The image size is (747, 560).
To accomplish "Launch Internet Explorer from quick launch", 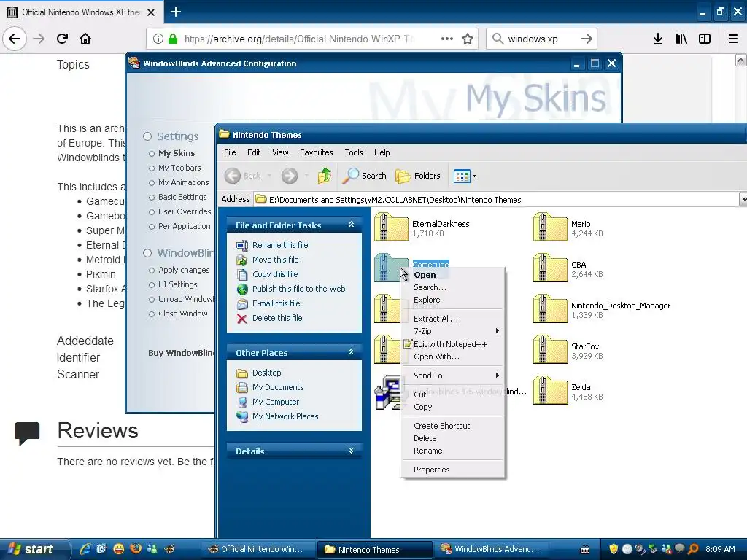I will click(85, 549).
